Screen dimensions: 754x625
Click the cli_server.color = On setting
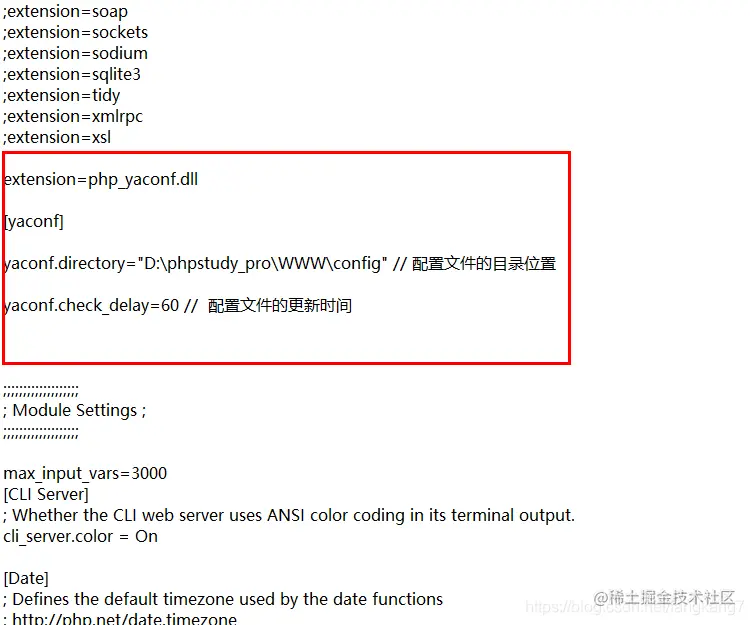click(80, 537)
